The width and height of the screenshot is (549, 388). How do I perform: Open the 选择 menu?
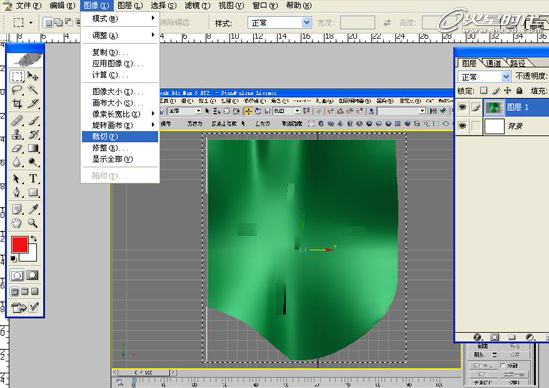[x=164, y=6]
